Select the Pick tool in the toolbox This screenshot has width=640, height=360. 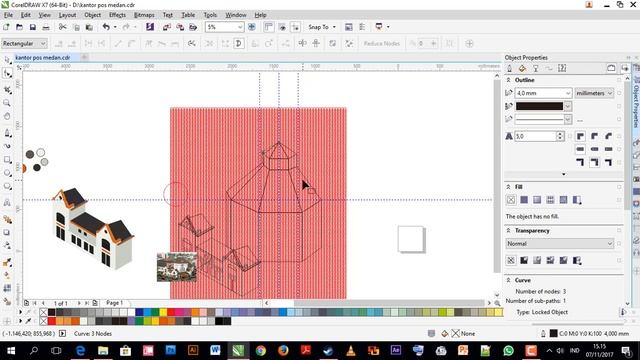click(7, 60)
